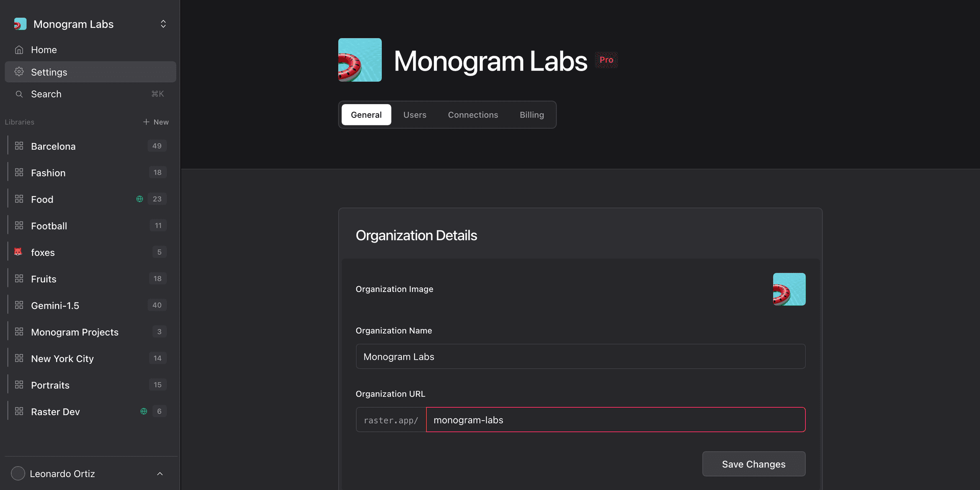The image size is (980, 490).
Task: Create a new library with + New
Action: tap(156, 122)
